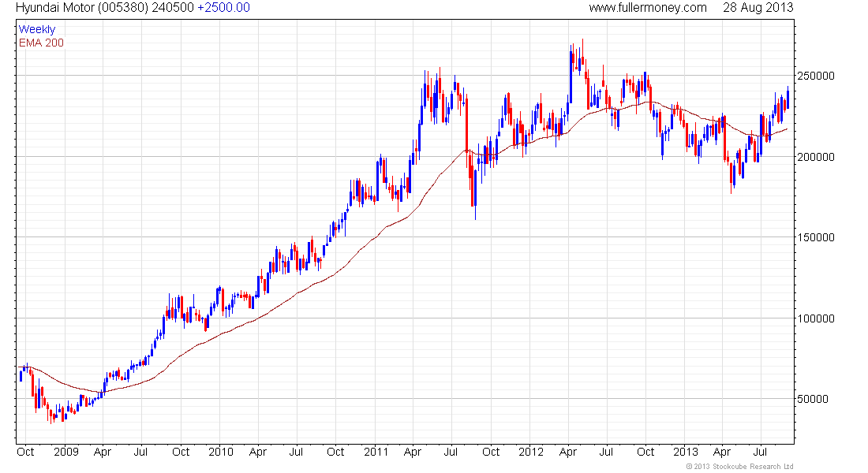Screen dimensions: 868x473
Task: Click the 2011 year label on time axis
Action: coord(376,452)
